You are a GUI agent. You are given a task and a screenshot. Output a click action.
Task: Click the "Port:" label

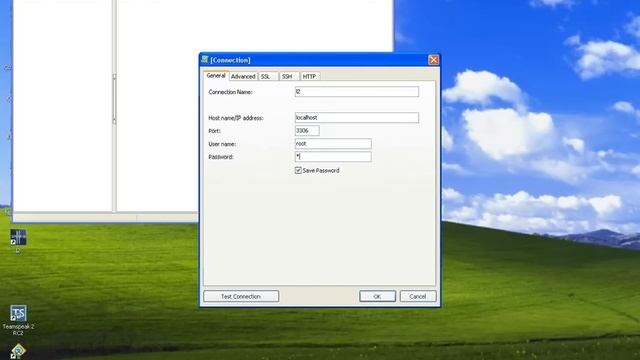point(214,131)
